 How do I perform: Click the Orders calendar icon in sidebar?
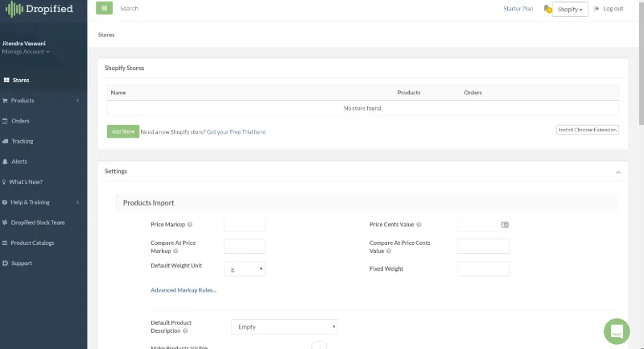point(5,121)
